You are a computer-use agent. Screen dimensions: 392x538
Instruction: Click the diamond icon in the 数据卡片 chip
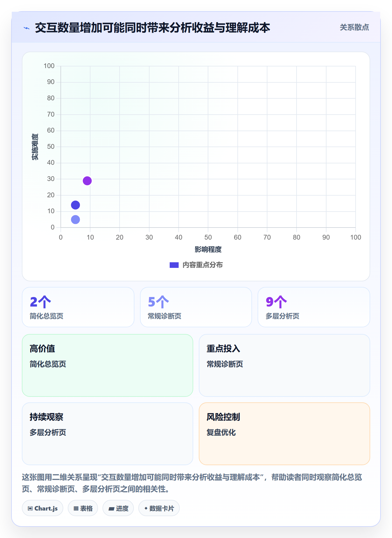[x=146, y=508]
